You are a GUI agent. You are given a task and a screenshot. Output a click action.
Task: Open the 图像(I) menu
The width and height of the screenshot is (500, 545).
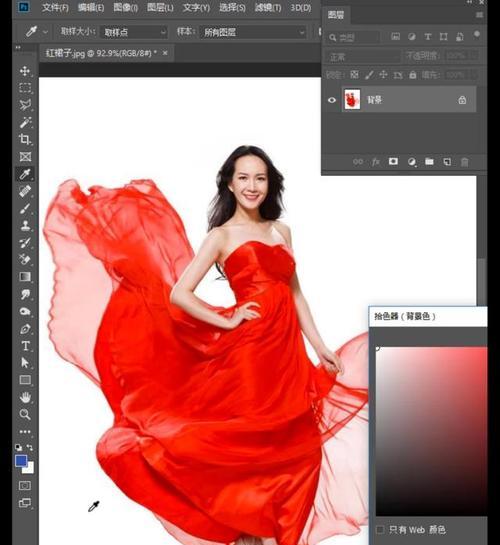125,7
